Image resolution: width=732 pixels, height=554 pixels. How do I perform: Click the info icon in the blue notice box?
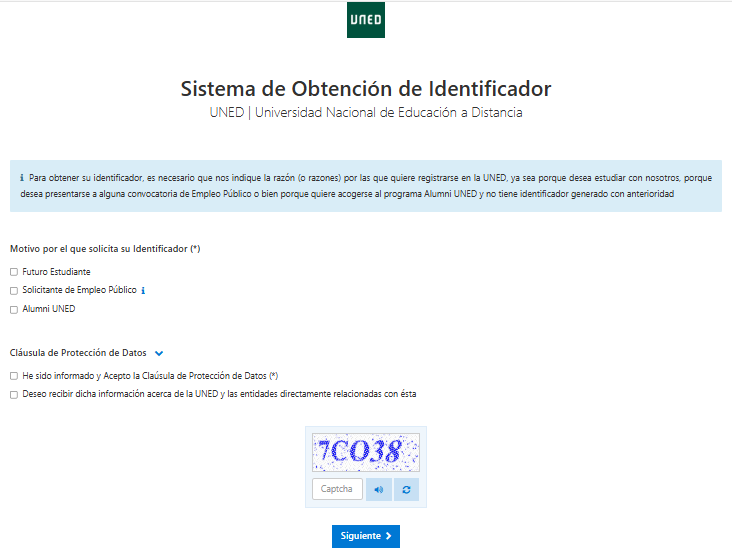pyautogui.click(x=22, y=178)
